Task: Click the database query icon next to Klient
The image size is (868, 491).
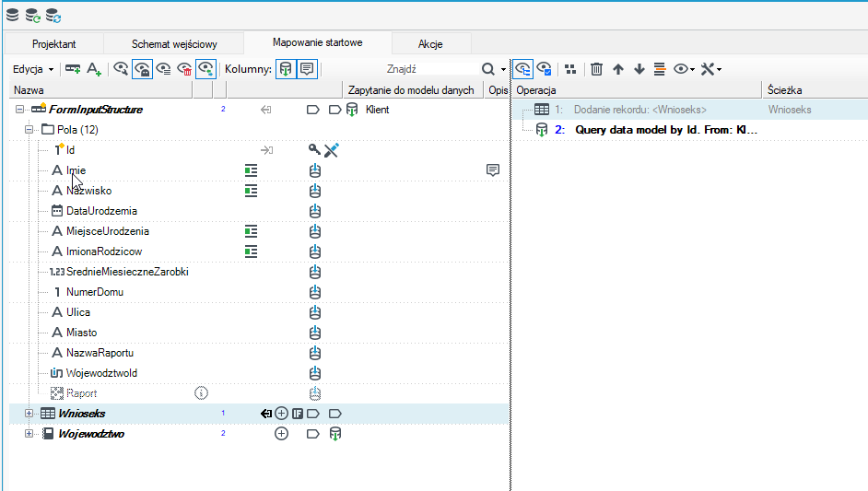Action: point(351,110)
